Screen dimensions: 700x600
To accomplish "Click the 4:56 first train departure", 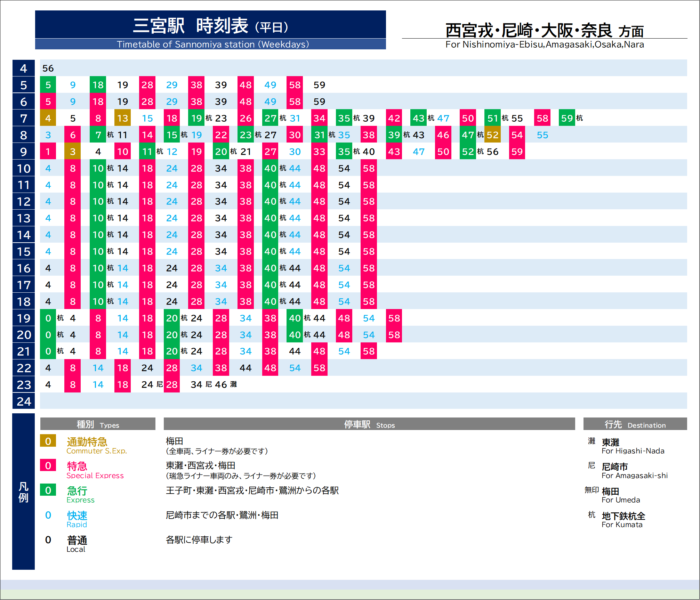I will click(x=48, y=68).
